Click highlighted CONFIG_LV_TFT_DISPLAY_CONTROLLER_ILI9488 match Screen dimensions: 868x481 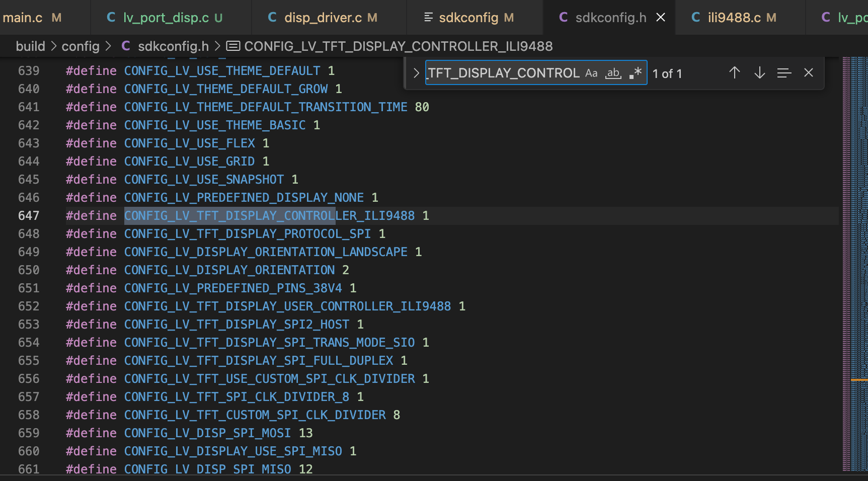(x=270, y=216)
